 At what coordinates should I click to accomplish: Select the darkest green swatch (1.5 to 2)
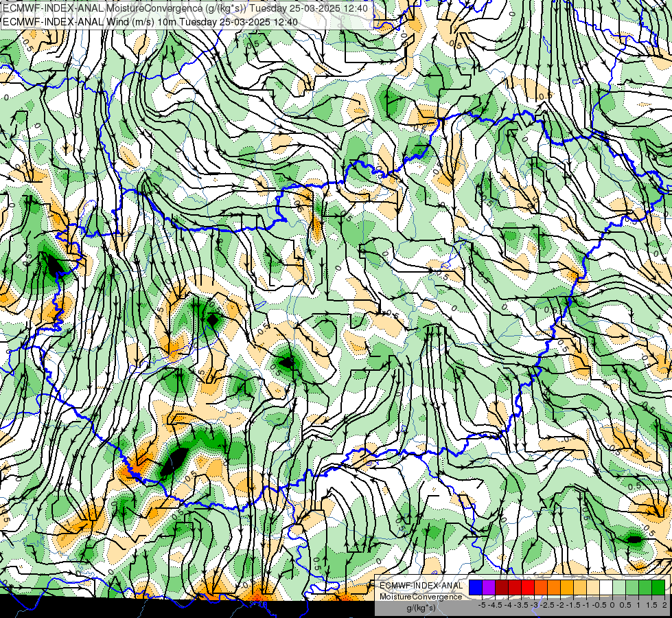coord(658,588)
